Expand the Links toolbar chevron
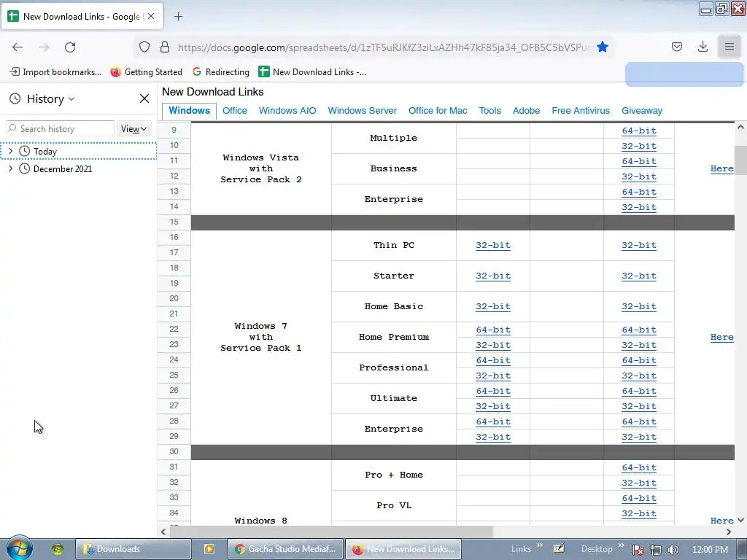 pyautogui.click(x=539, y=545)
